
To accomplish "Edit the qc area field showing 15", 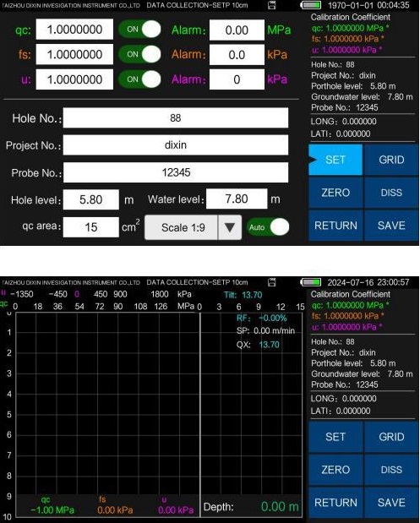I will click(90, 227).
